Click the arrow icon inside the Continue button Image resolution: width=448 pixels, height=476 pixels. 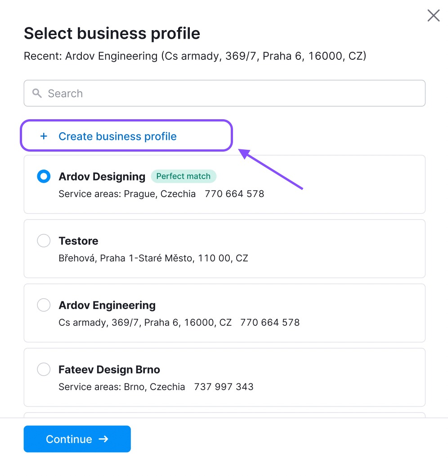point(104,439)
